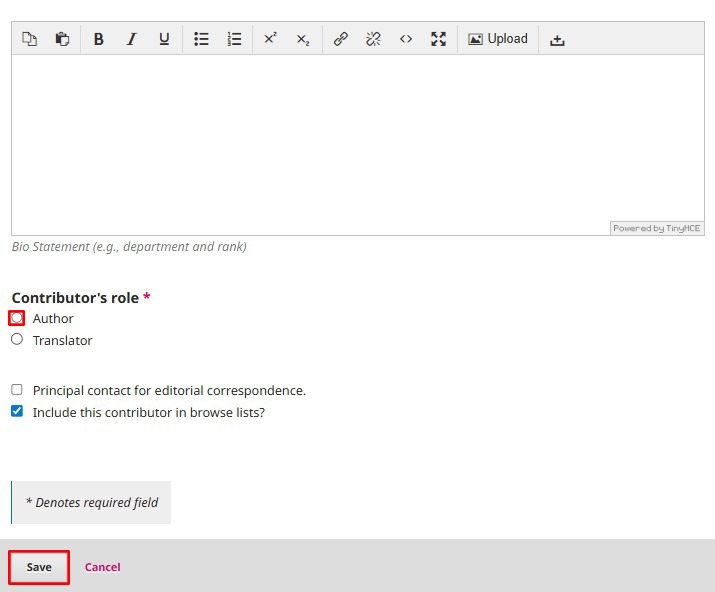The width and height of the screenshot is (715, 592).
Task: Click the Cancel link
Action: tap(103, 567)
